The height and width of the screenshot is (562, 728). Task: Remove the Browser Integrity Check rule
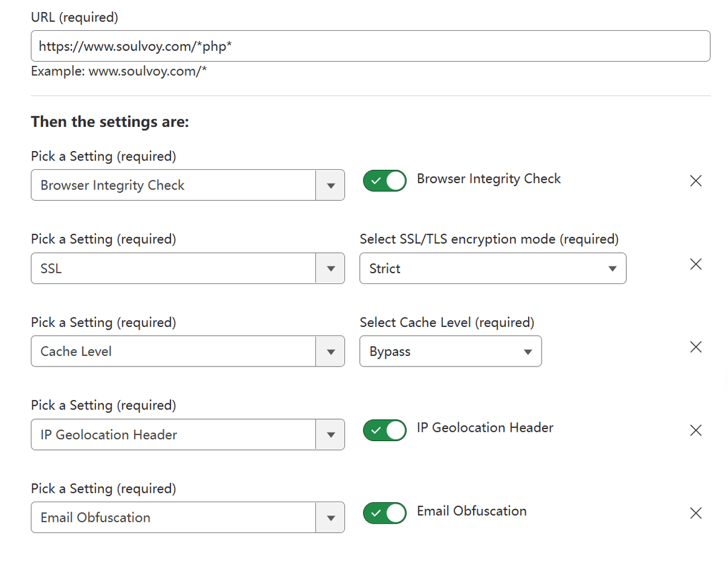pos(695,180)
